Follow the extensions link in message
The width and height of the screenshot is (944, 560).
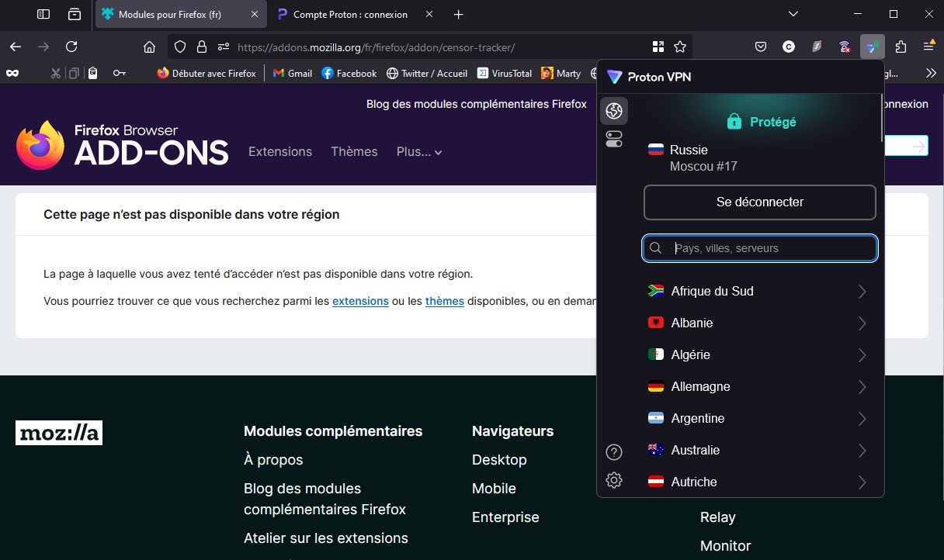360,301
